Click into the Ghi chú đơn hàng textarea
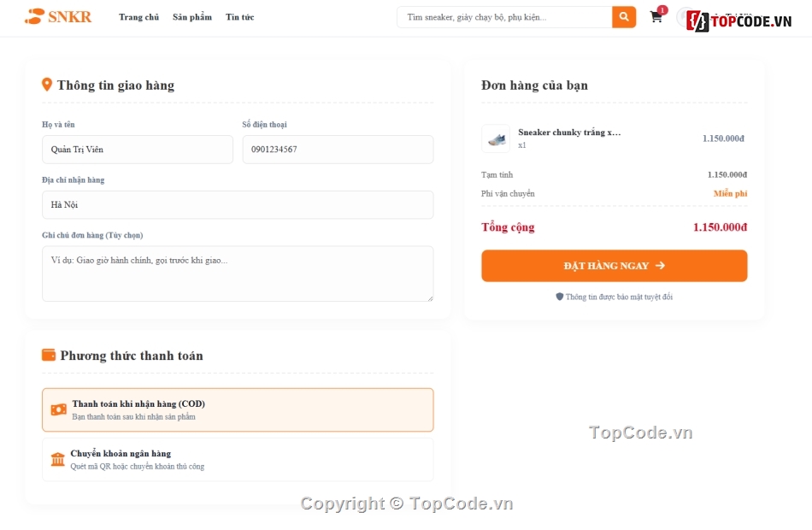The width and height of the screenshot is (812, 530). 238,274
